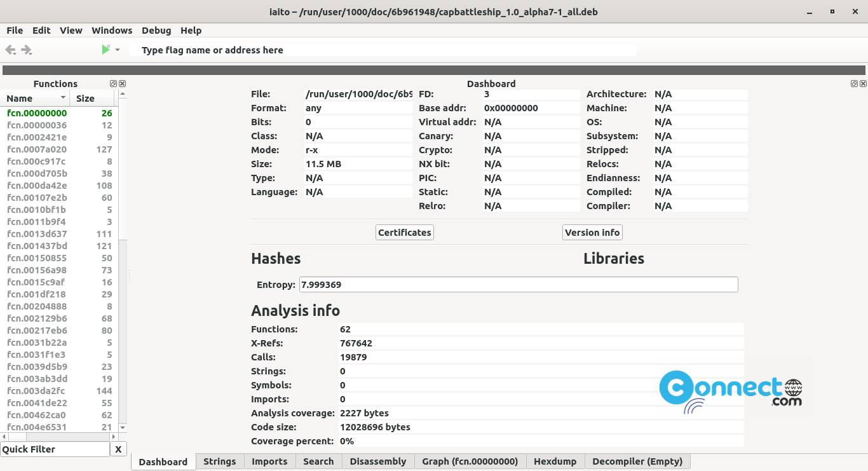Clear the Quick Filter with X button
This screenshot has width=868, height=471.
click(x=118, y=449)
